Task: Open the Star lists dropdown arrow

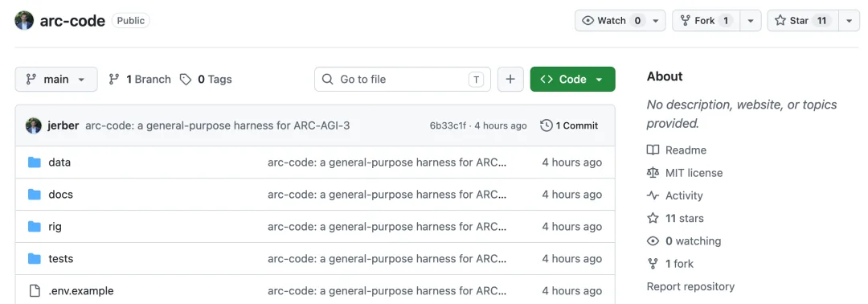Action: [850, 20]
